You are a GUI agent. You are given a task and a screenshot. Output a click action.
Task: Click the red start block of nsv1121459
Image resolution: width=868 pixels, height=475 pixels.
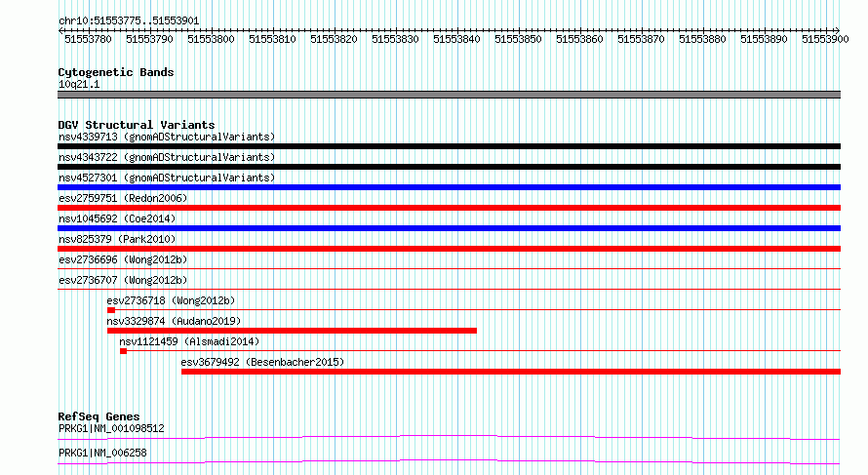pyautogui.click(x=124, y=351)
